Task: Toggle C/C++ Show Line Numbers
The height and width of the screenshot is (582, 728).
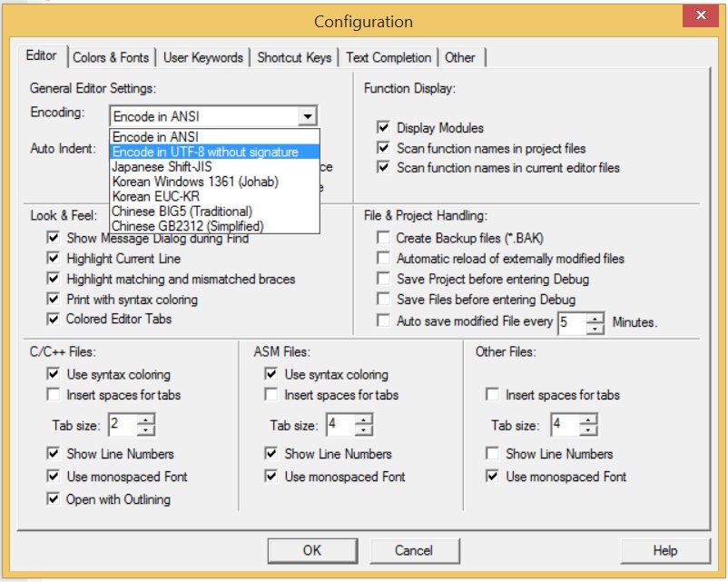Action: click(x=54, y=453)
